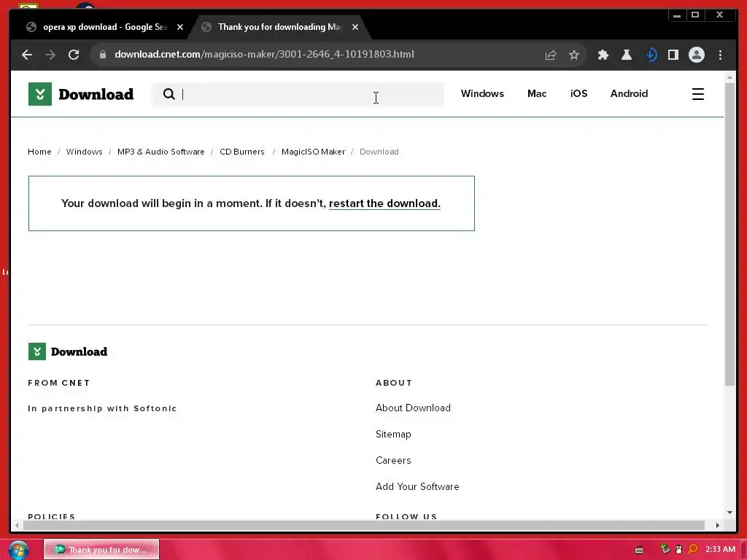Open Windows breadcrumb link
Screen dimensions: 747x560
coord(85,152)
